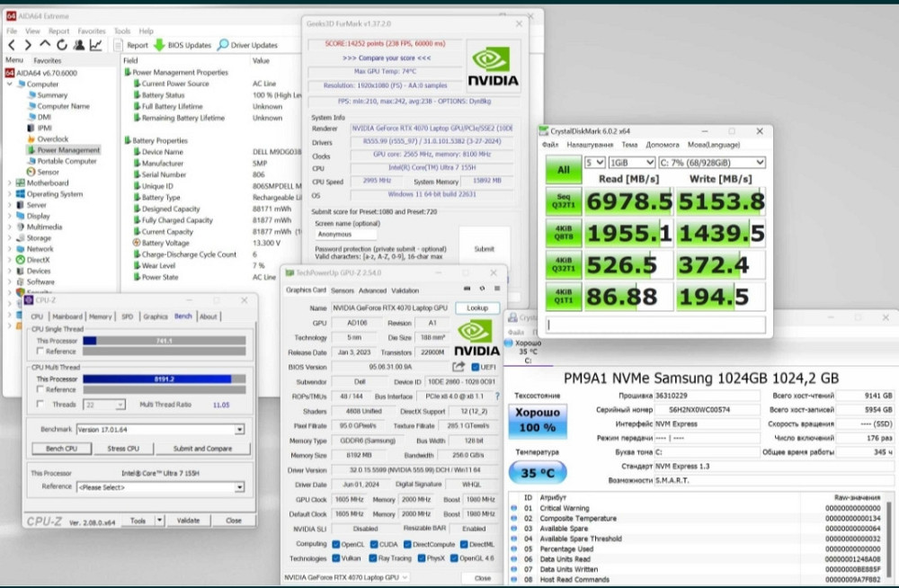899x588 pixels.
Task: Click the GPU-Z BIOS share/export icon
Action: tap(458, 367)
